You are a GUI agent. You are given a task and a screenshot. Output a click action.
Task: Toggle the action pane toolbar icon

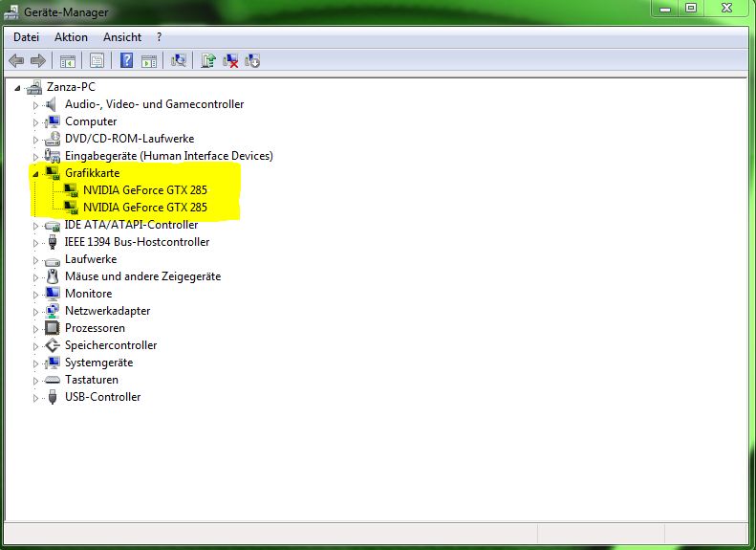pos(149,61)
